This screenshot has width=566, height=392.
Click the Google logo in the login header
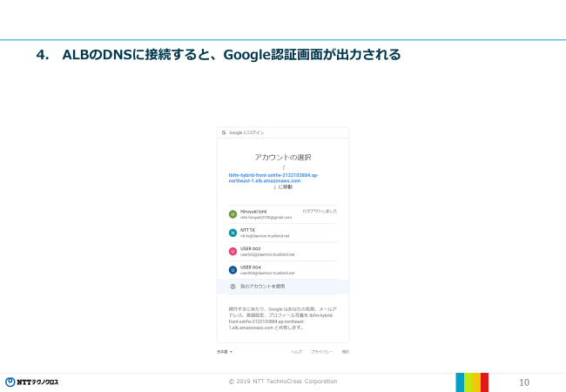[224, 132]
